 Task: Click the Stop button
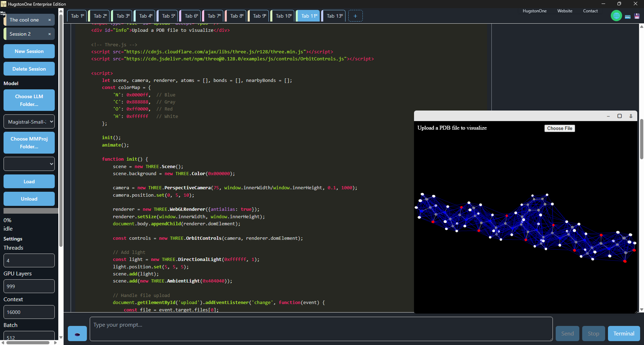(593, 334)
